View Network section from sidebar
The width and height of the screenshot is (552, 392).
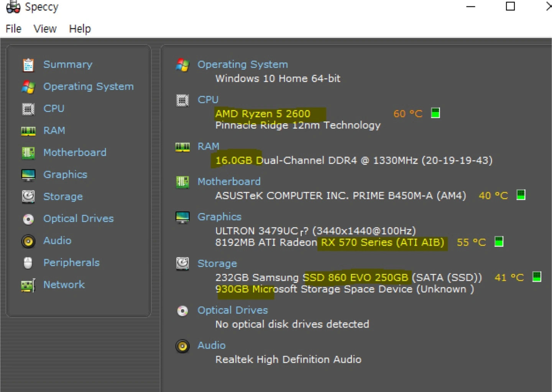(x=64, y=284)
